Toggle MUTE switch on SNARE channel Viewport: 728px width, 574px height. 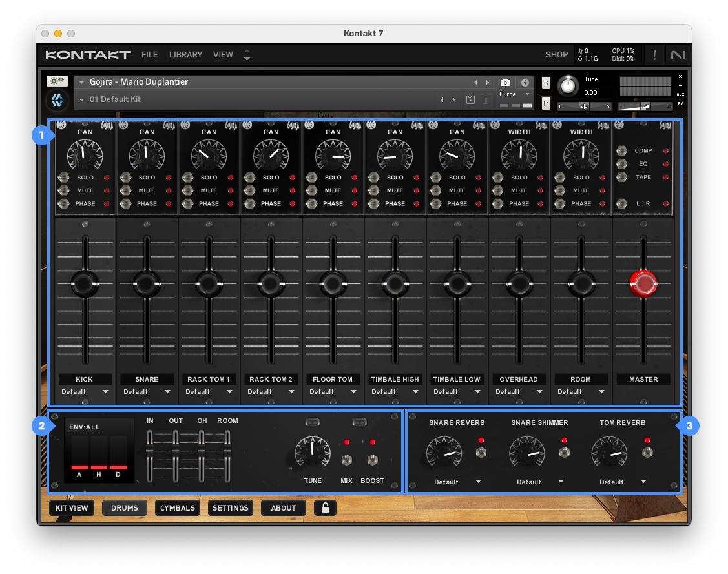(126, 190)
